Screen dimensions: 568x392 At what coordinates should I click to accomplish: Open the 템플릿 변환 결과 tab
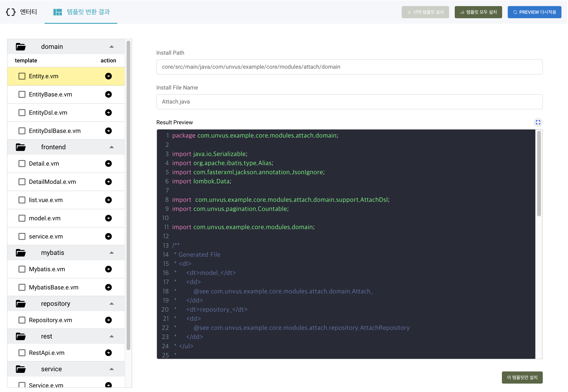[x=81, y=12]
